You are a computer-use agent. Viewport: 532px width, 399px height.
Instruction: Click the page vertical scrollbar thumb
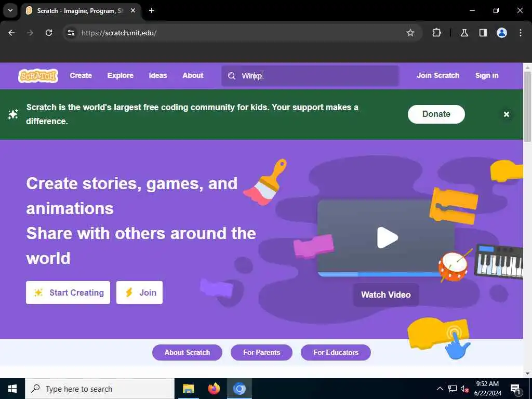(528, 107)
